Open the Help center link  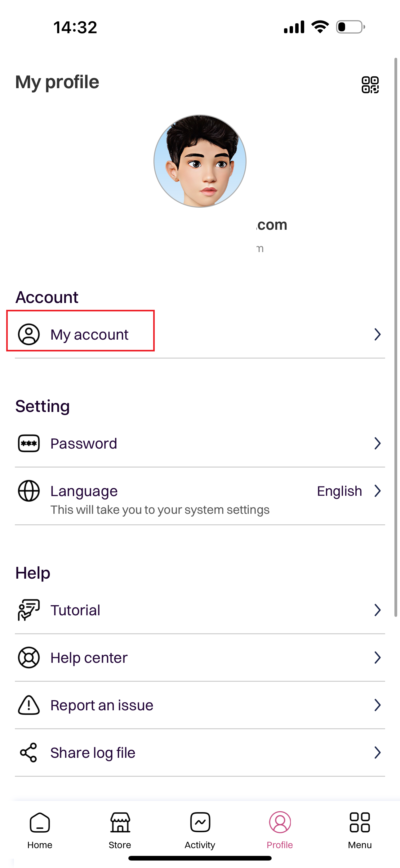point(89,658)
